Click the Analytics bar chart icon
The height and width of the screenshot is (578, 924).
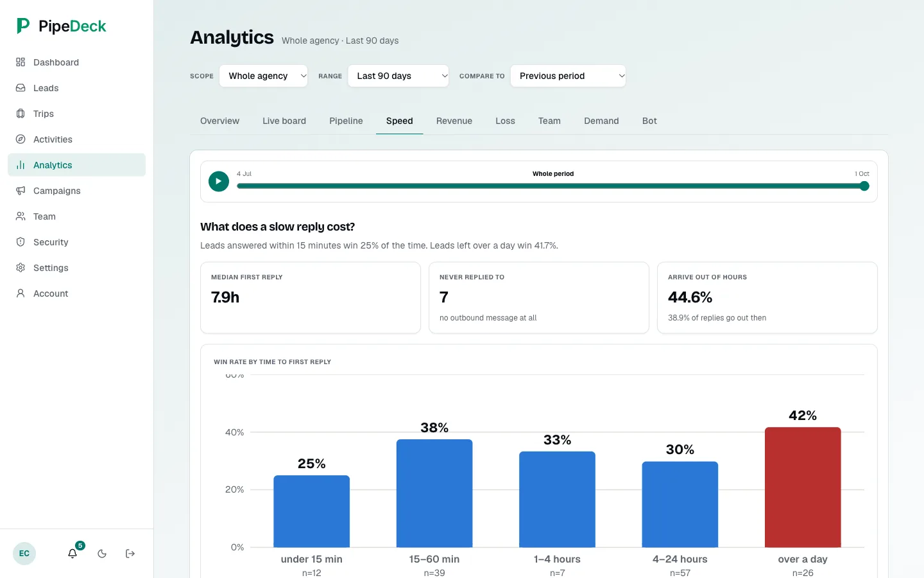coord(21,165)
